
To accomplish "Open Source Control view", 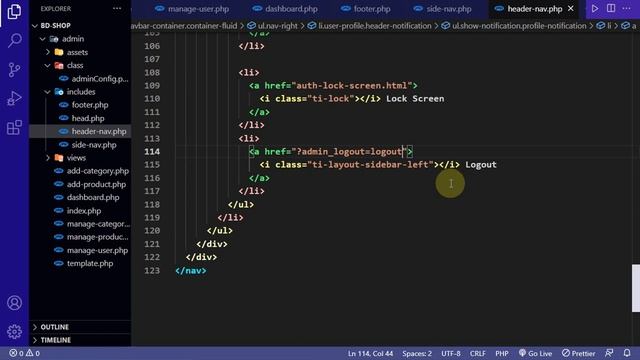I will click(x=14, y=70).
